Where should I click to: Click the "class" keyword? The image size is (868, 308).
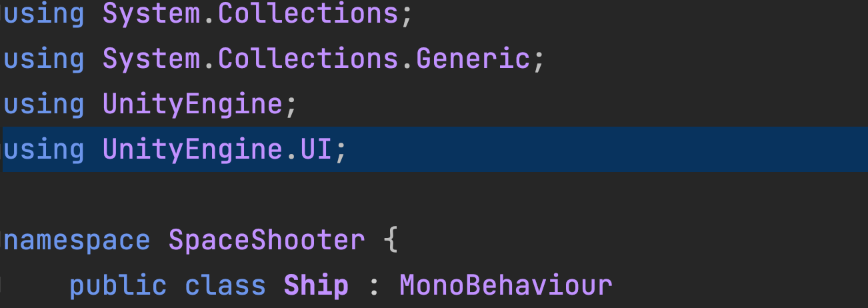225,286
